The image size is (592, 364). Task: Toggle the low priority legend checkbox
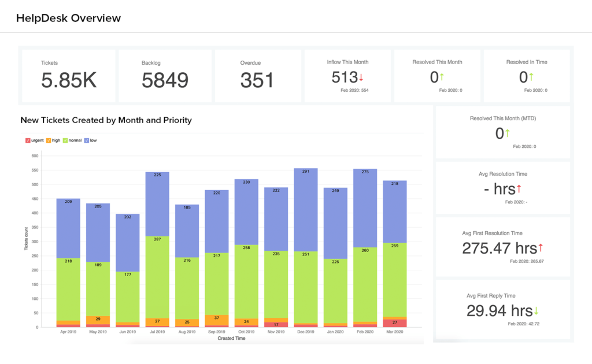[x=87, y=140]
